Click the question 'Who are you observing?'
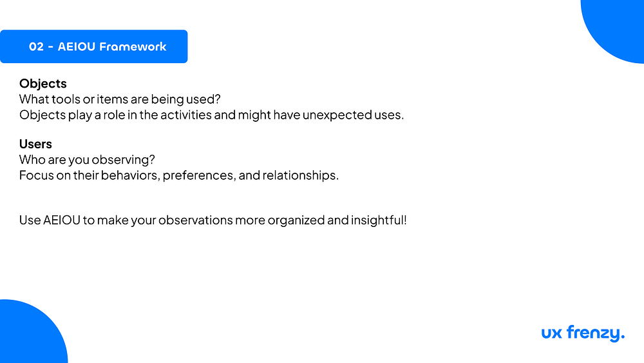The width and height of the screenshot is (644, 363). pyautogui.click(x=87, y=159)
